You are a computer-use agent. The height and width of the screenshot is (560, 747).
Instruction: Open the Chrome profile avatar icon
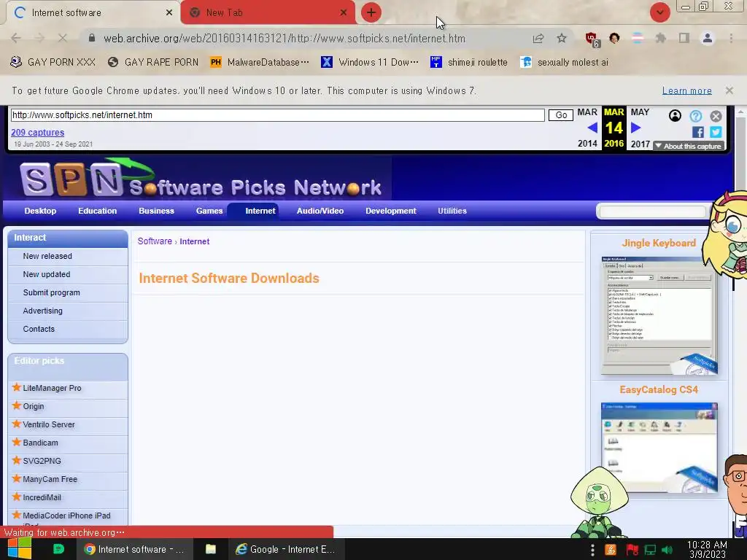click(708, 38)
